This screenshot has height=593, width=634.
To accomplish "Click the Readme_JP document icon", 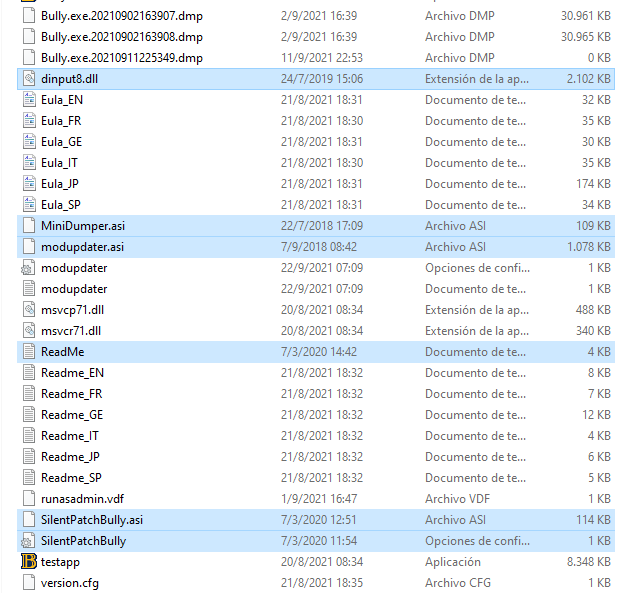I will pyautogui.click(x=29, y=457).
